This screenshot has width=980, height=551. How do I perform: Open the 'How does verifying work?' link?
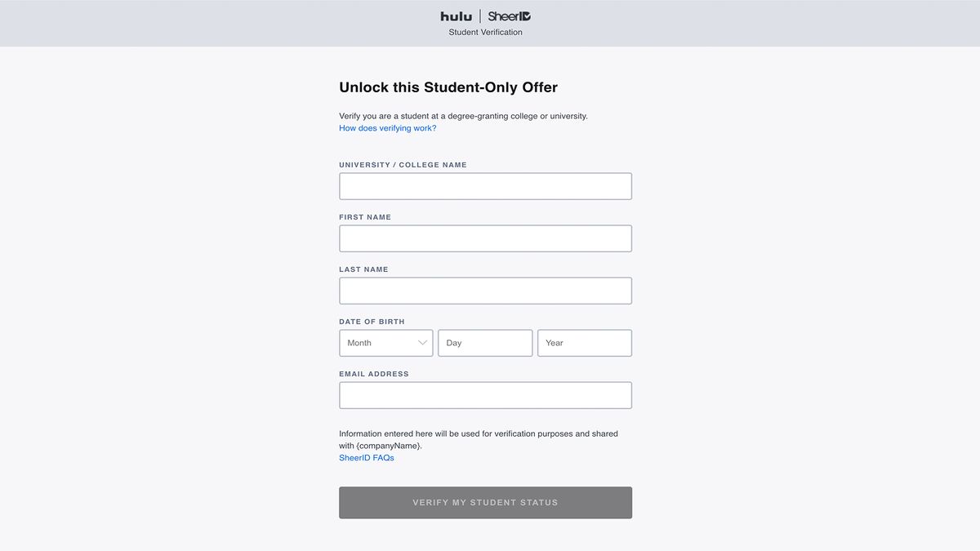coord(387,127)
